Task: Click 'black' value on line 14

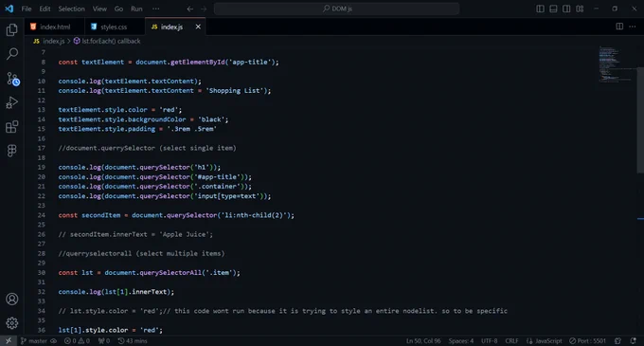Action: tap(211, 119)
